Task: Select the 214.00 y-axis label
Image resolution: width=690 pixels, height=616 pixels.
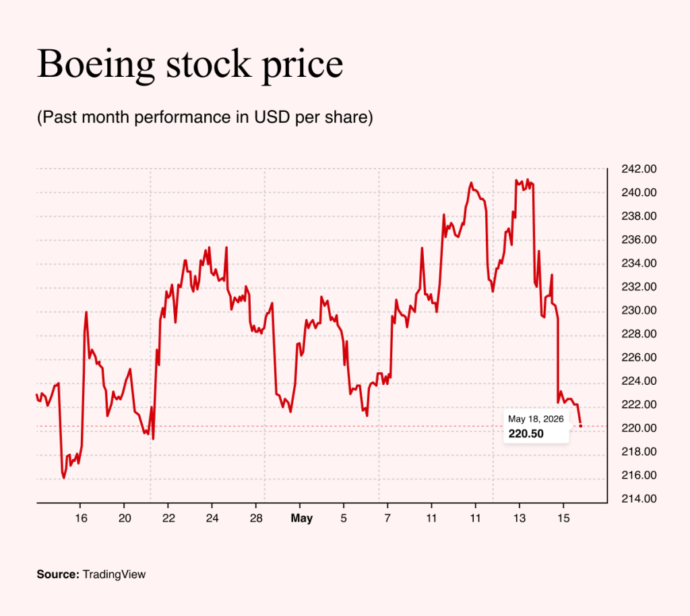Action: coord(639,499)
